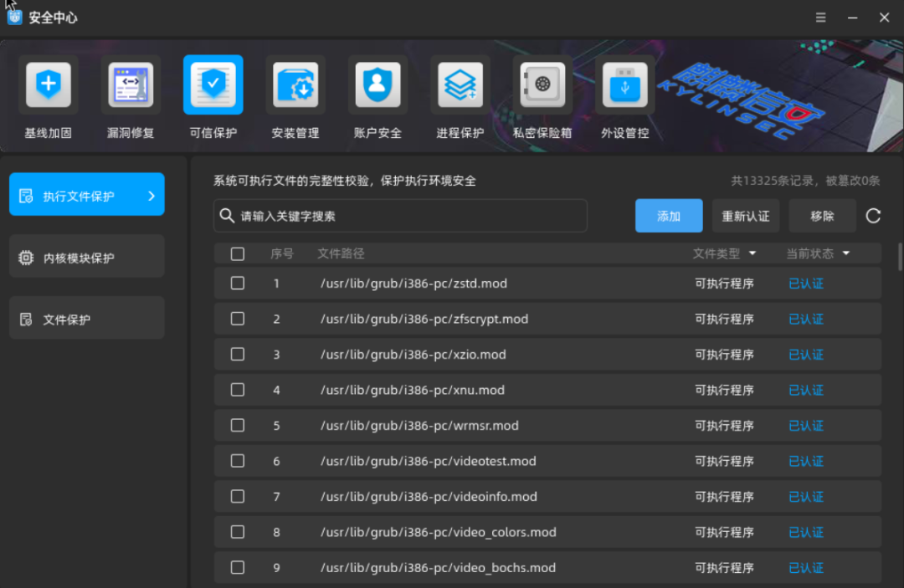
Task: Click path /usr/lib/grub/i386-pc/zstd.mod
Action: [x=414, y=284]
